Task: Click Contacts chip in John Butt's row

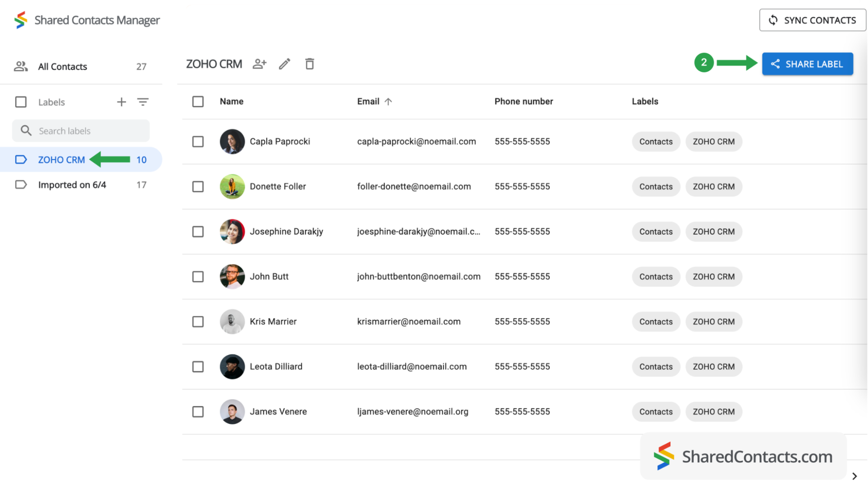Action: click(656, 277)
